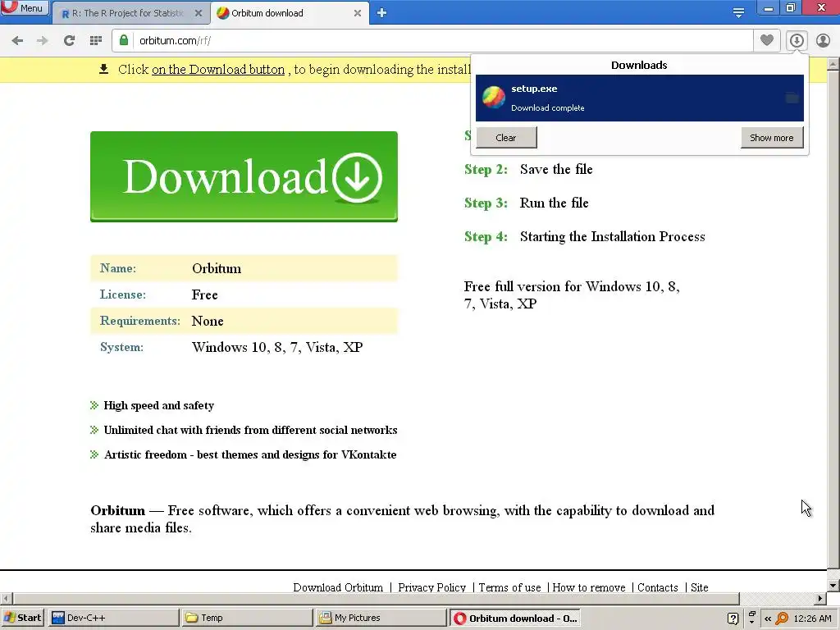Show setup.exe in its folder icon
Viewport: 840px width, 630px height.
click(792, 98)
